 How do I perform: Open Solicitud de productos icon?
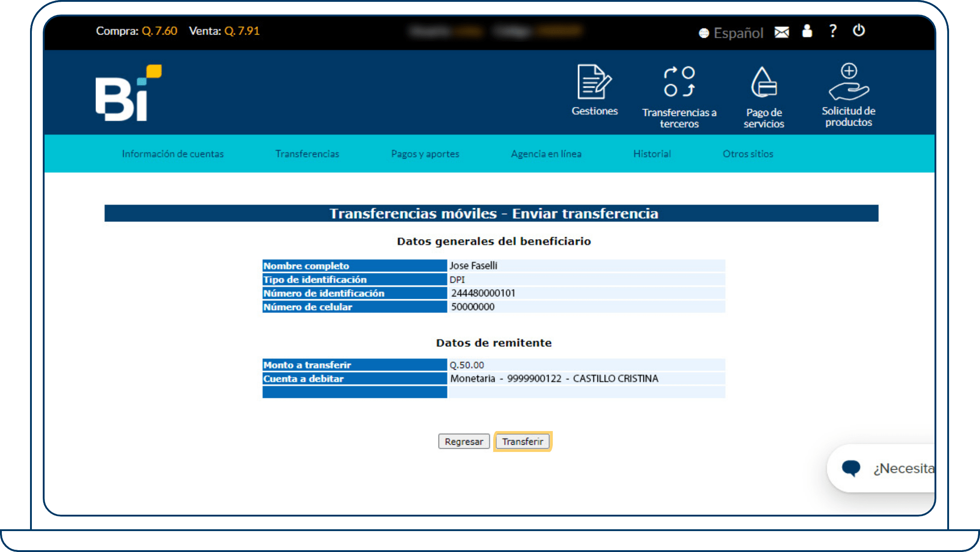[x=849, y=82]
